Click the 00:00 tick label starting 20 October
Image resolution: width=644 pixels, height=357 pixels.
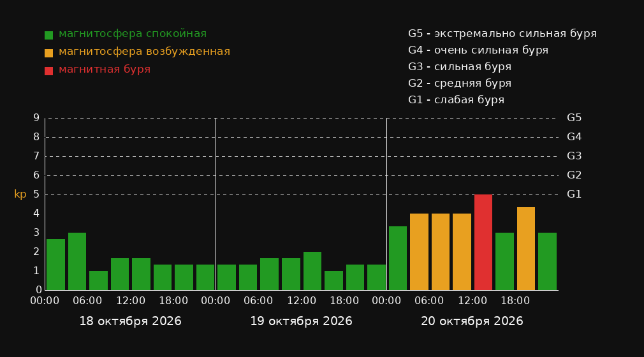coord(386,301)
